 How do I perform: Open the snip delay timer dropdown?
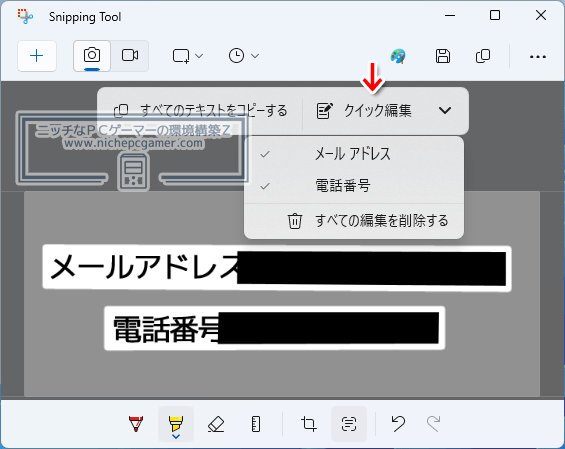[x=244, y=56]
